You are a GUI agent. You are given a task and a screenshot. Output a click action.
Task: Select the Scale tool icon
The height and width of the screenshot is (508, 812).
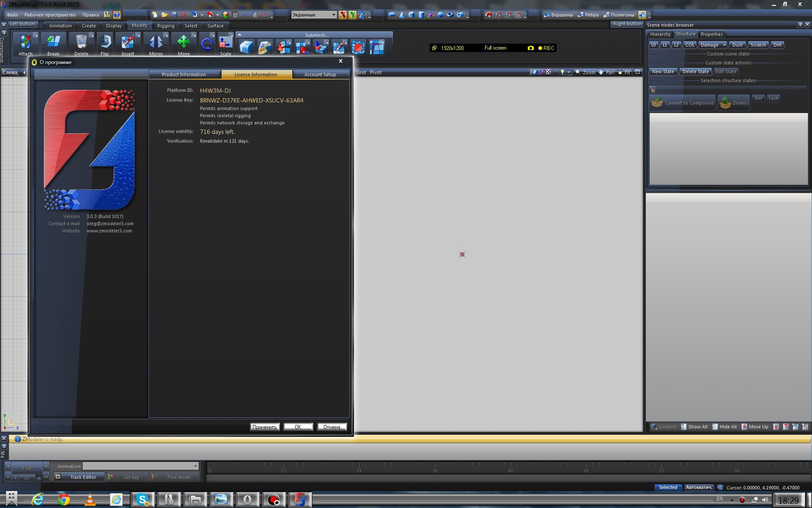225,42
